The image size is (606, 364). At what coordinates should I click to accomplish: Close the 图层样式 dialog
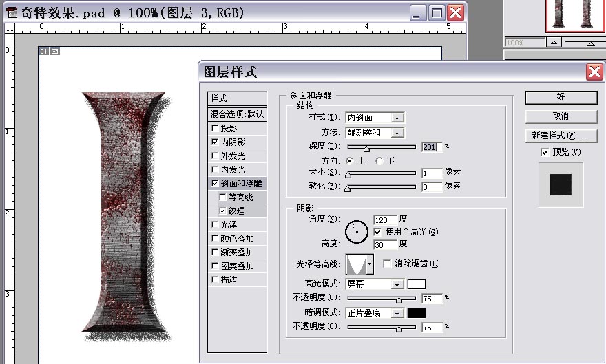tap(594, 72)
